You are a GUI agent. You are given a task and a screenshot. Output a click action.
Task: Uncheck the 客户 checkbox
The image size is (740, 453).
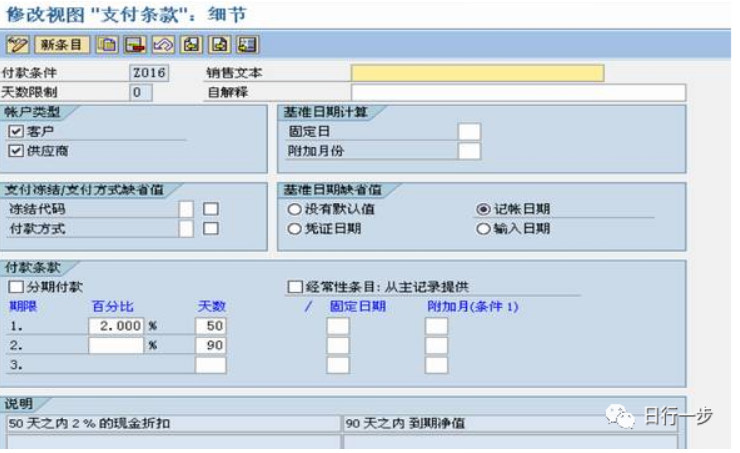click(x=16, y=131)
